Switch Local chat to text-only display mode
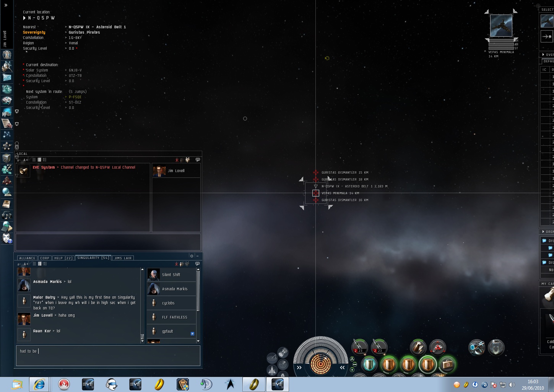This screenshot has width=554, height=392. click(34, 160)
